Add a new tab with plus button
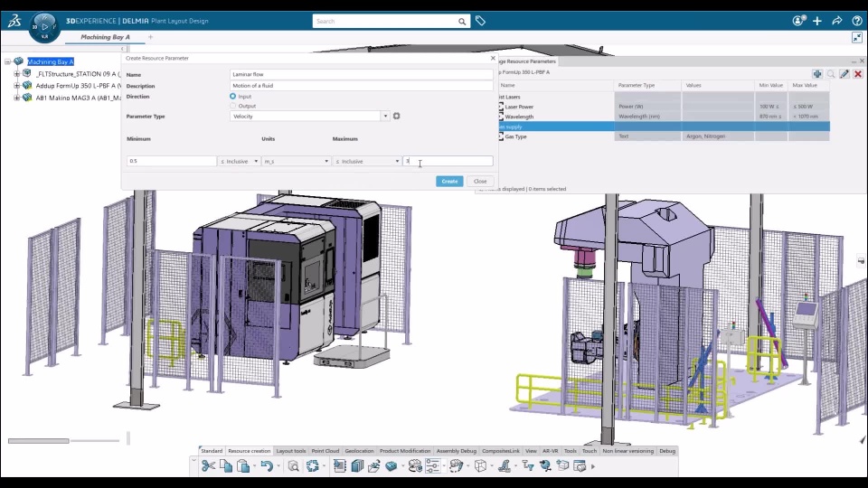The width and height of the screenshot is (868, 488). [x=151, y=37]
